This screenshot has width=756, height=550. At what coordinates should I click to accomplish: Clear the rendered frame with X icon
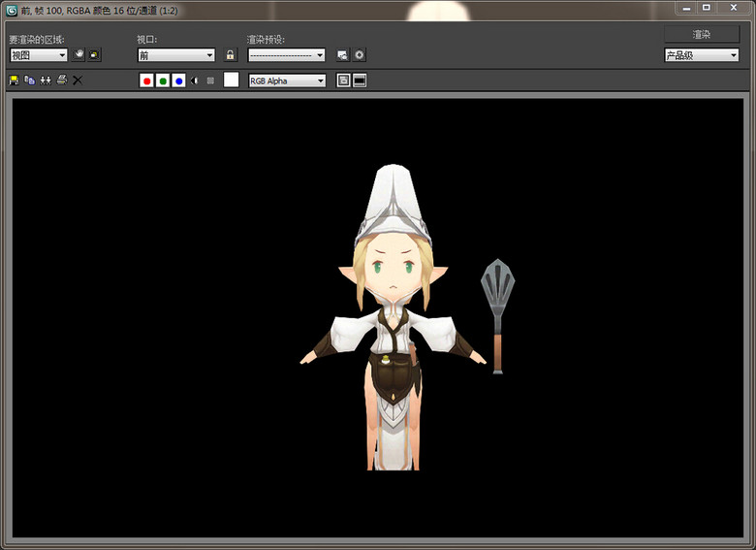point(78,81)
